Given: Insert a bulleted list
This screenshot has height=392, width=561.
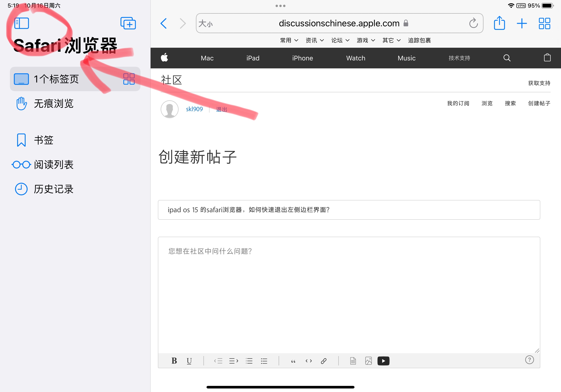Looking at the screenshot, I should [264, 361].
